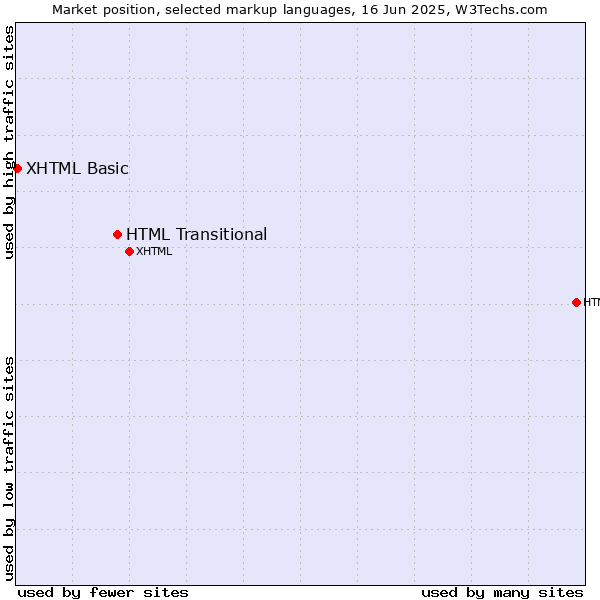The height and width of the screenshot is (600, 600).
Task: Click the HTML Transitional red data point
Action: click(x=117, y=234)
